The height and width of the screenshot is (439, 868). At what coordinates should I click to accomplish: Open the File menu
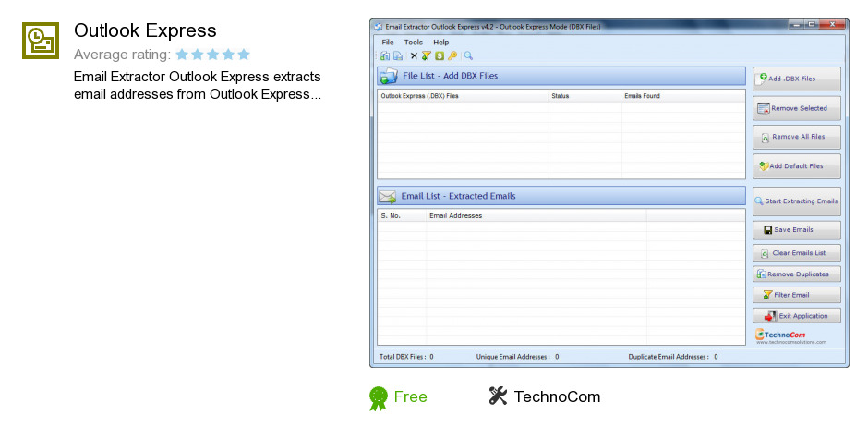(x=388, y=43)
